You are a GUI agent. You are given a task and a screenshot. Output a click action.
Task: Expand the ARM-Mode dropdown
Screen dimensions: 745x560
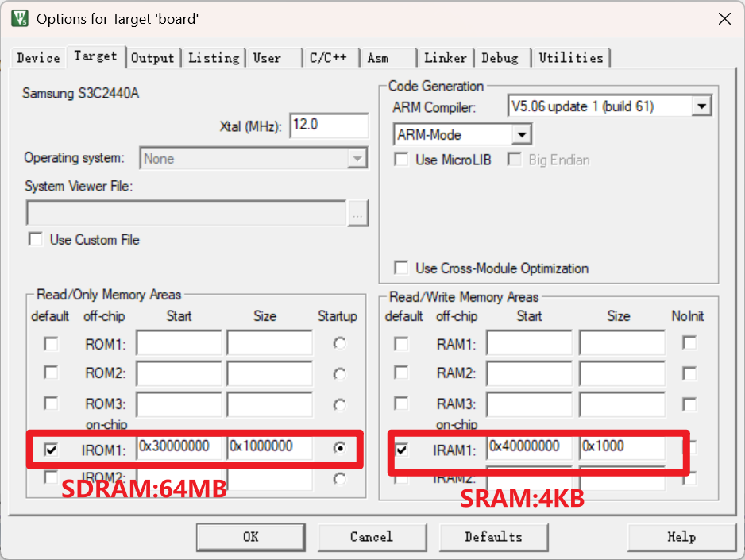pyautogui.click(x=462, y=135)
